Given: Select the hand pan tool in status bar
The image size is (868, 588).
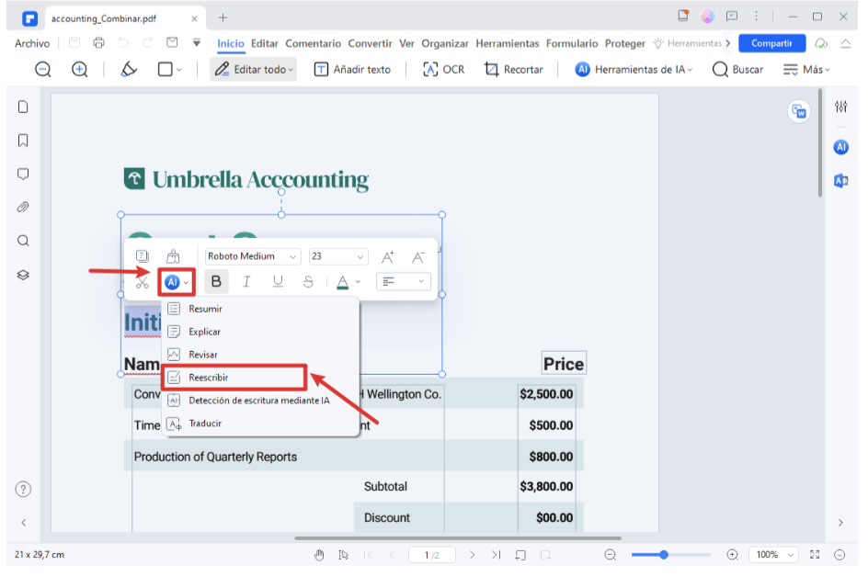Looking at the screenshot, I should [x=320, y=555].
